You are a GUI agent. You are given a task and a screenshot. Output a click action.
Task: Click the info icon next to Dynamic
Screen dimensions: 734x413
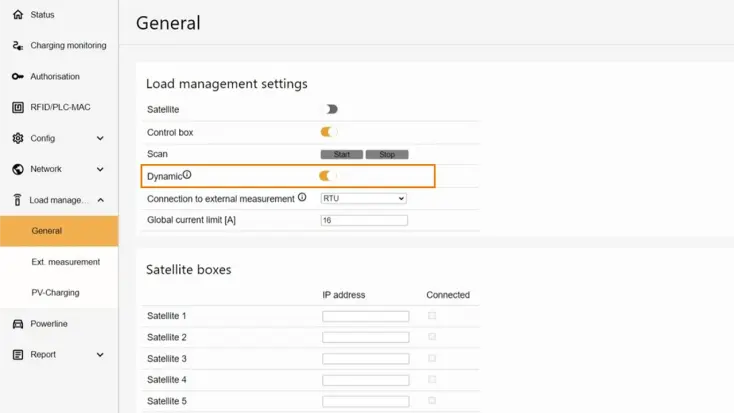[187, 175]
